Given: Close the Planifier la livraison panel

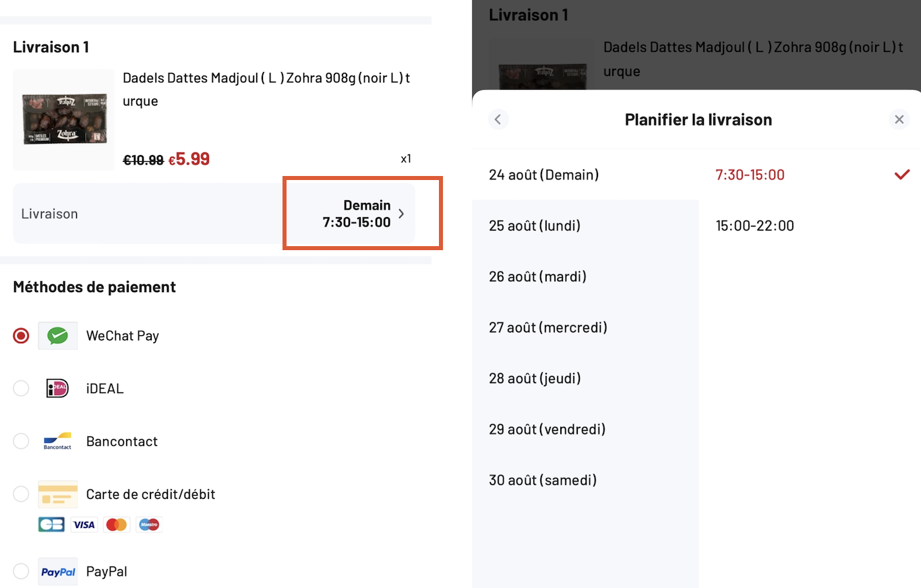Looking at the screenshot, I should [899, 119].
